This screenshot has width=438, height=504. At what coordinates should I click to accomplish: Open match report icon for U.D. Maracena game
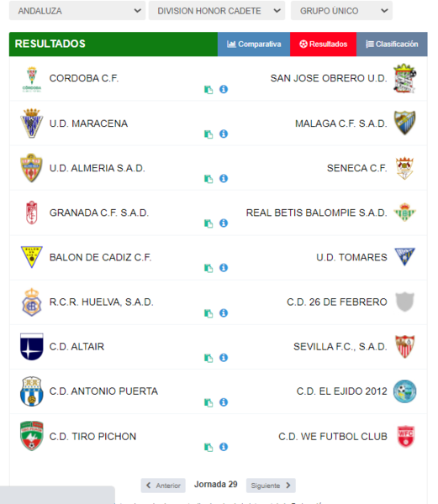208,134
